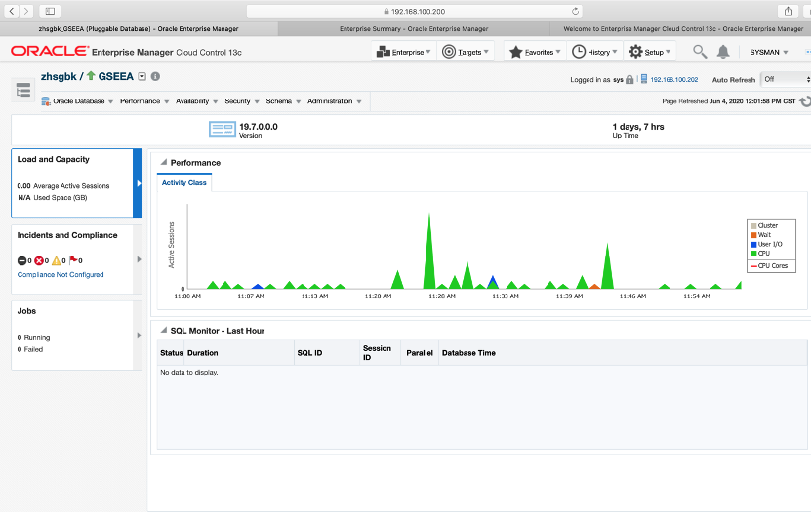The width and height of the screenshot is (812, 513).
Task: Switch to the Welcome to Enterprise Manager tab
Action: [x=680, y=29]
